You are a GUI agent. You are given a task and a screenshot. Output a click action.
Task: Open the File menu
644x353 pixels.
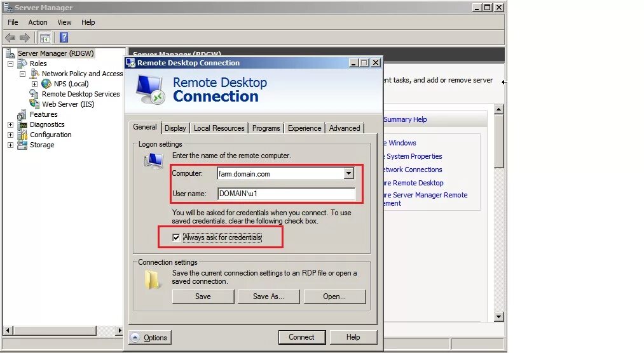13,22
